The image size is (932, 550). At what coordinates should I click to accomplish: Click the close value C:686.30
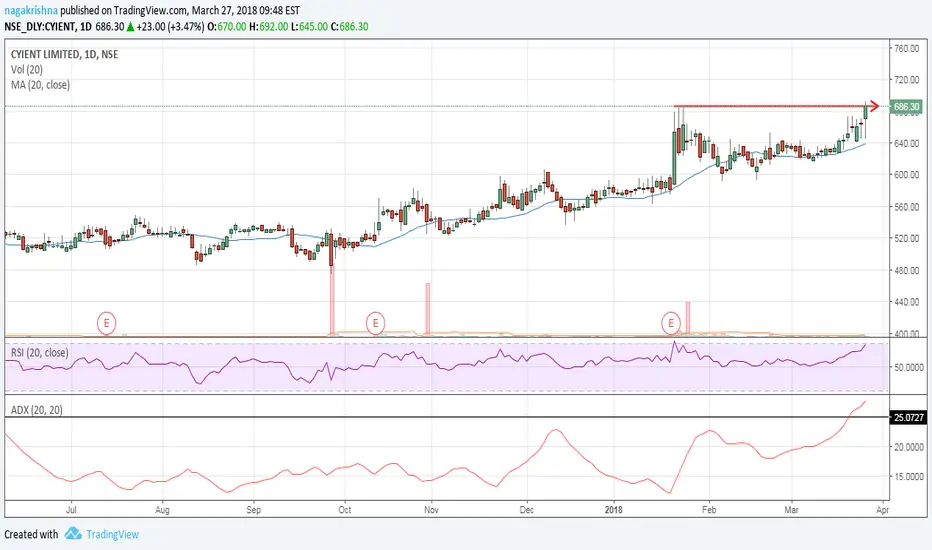point(350,27)
